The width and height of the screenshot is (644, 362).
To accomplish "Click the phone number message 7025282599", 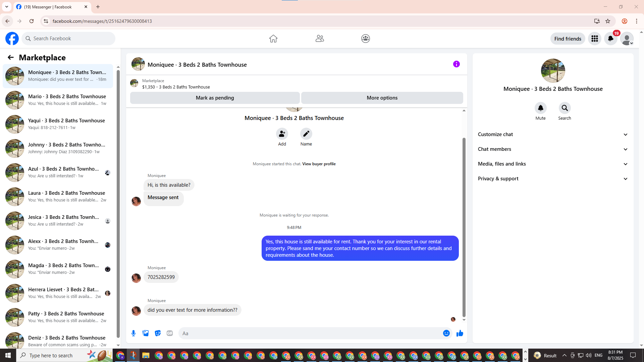I will (x=161, y=277).
